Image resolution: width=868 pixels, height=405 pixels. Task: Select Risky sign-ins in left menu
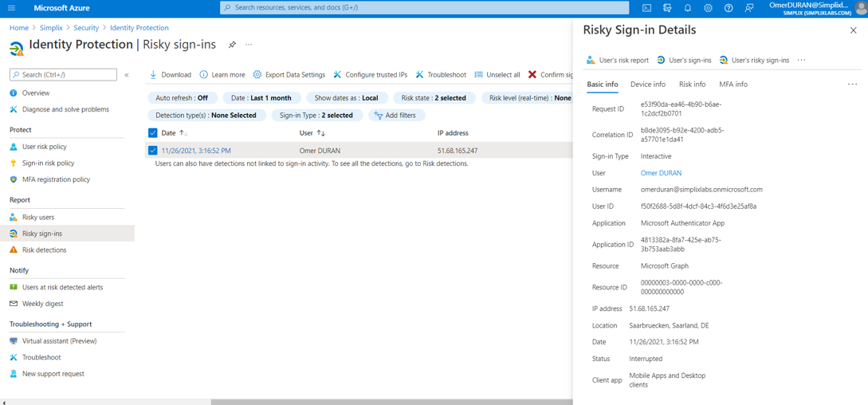tap(67, 234)
